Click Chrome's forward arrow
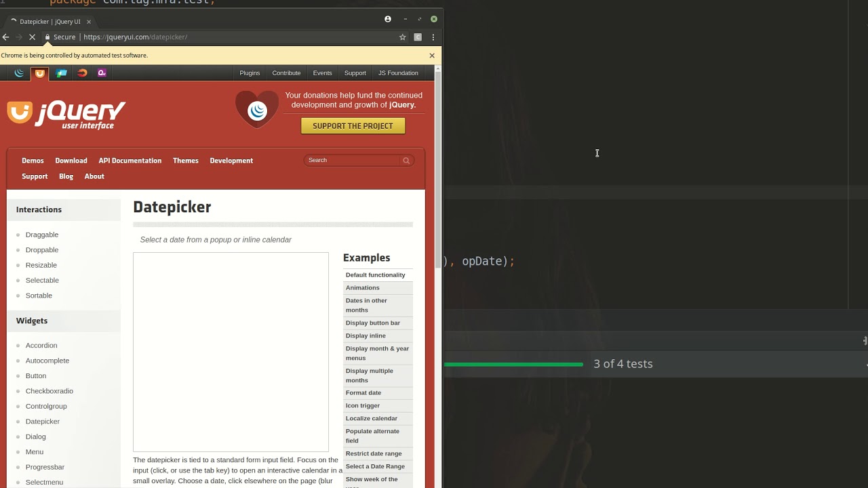This screenshot has width=868, height=488. [x=19, y=37]
